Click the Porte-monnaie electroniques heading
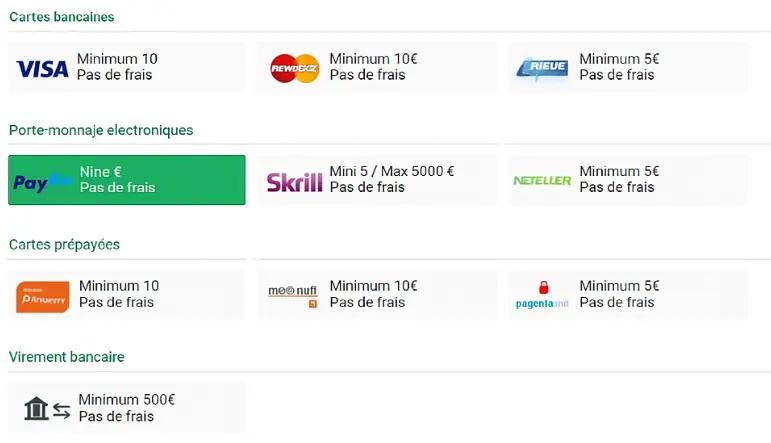Viewport: 771px width, 443px height. [x=101, y=130]
